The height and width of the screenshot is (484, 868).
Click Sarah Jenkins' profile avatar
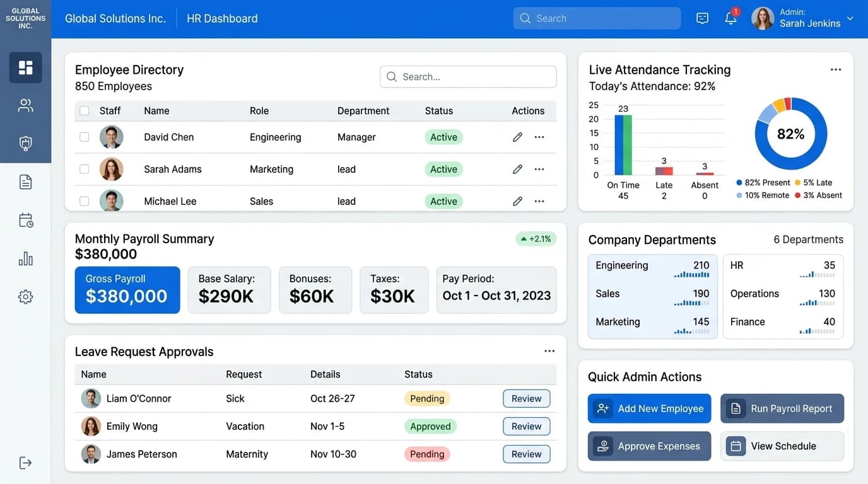coord(763,18)
